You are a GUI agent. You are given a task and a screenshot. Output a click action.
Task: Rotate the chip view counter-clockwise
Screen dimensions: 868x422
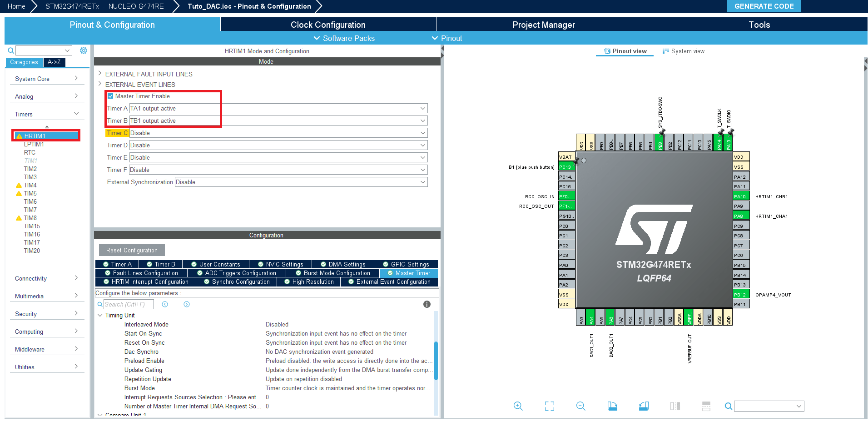(x=644, y=406)
